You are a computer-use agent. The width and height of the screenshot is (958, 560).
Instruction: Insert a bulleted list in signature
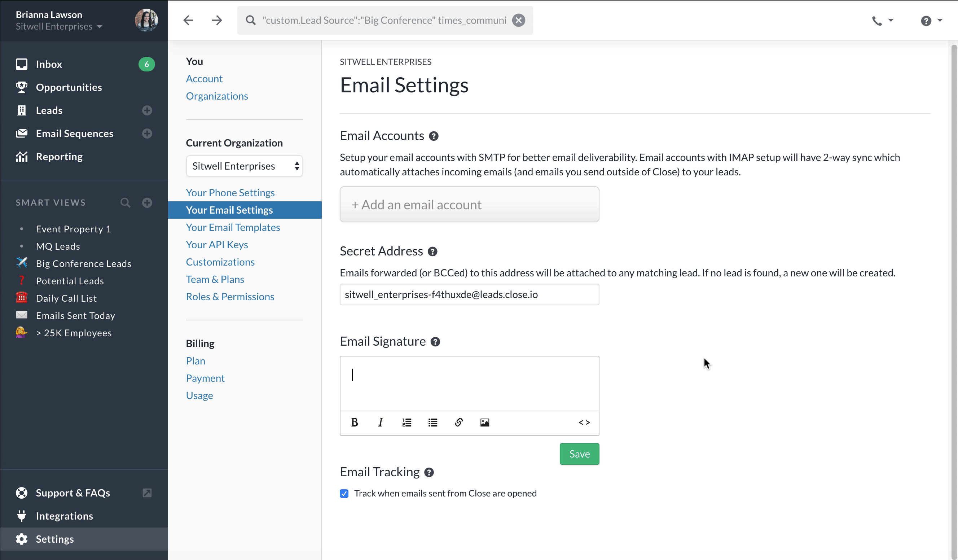pyautogui.click(x=432, y=423)
